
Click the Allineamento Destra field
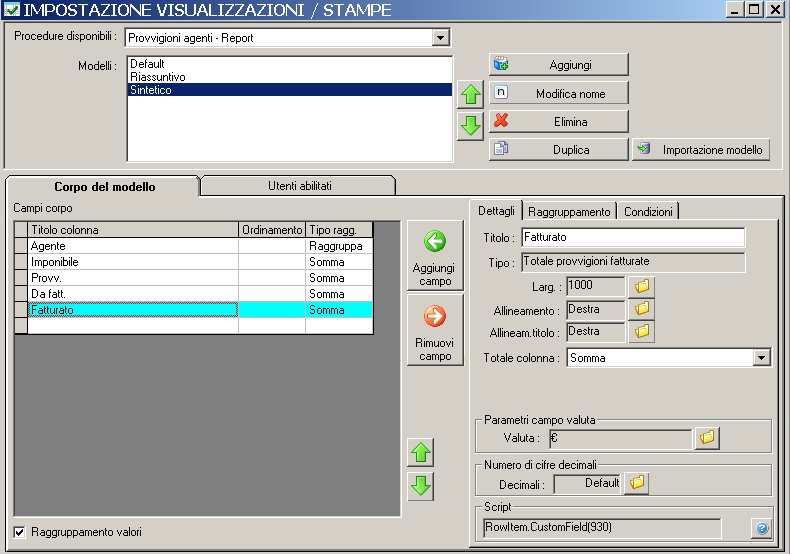pyautogui.click(x=596, y=309)
